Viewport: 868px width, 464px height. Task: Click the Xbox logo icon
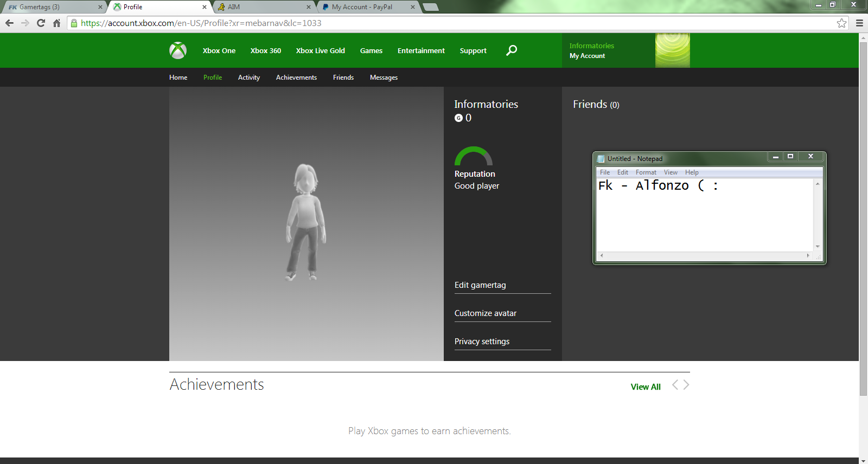[x=178, y=50]
